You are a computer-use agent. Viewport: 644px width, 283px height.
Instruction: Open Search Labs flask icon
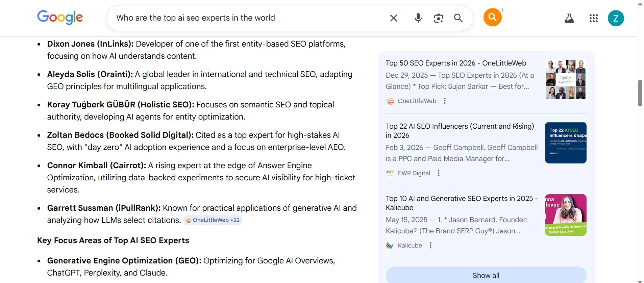point(569,18)
